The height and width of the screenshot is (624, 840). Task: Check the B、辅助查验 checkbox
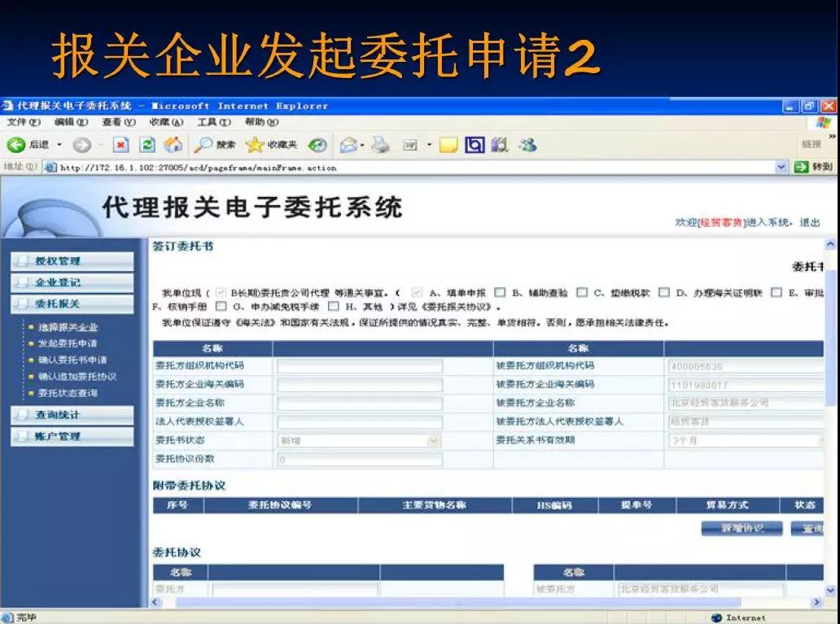coord(500,292)
